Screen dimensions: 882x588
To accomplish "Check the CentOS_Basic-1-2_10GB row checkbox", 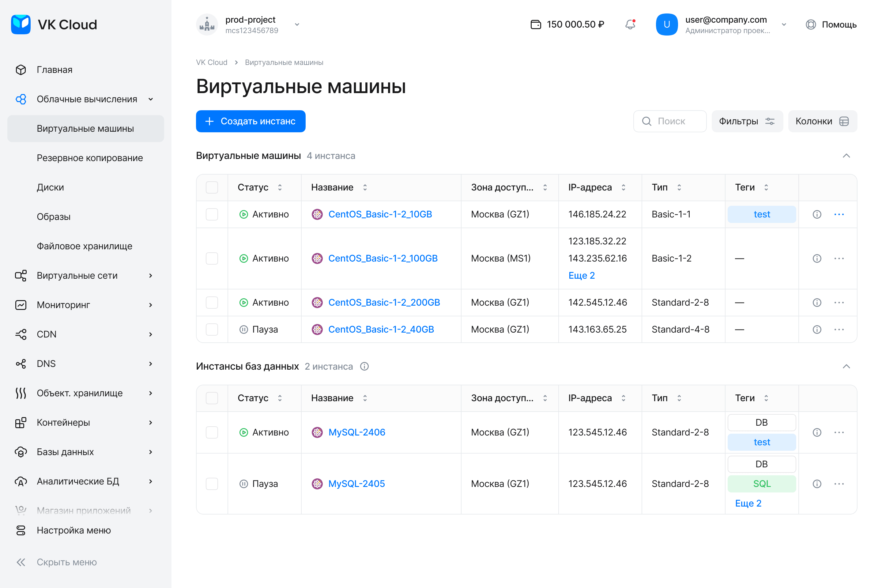I will point(212,214).
